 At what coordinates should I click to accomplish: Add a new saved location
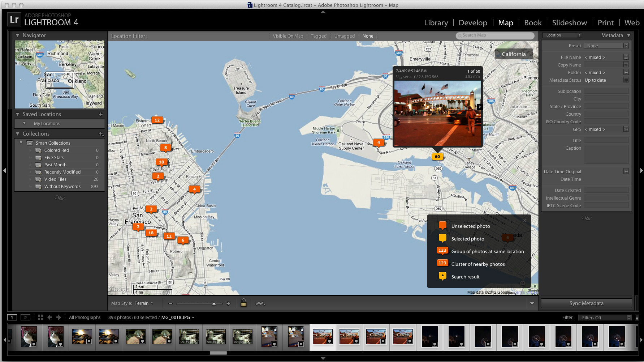click(101, 114)
